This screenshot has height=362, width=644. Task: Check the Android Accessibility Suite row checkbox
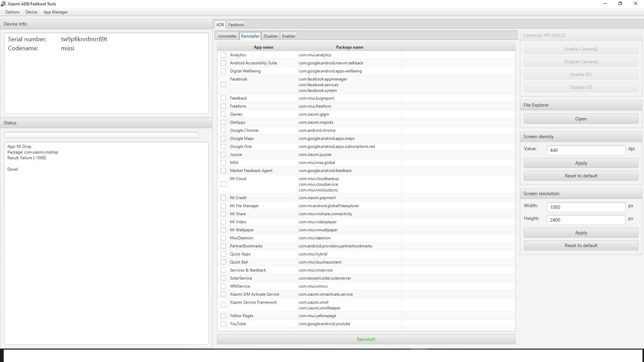(223, 63)
